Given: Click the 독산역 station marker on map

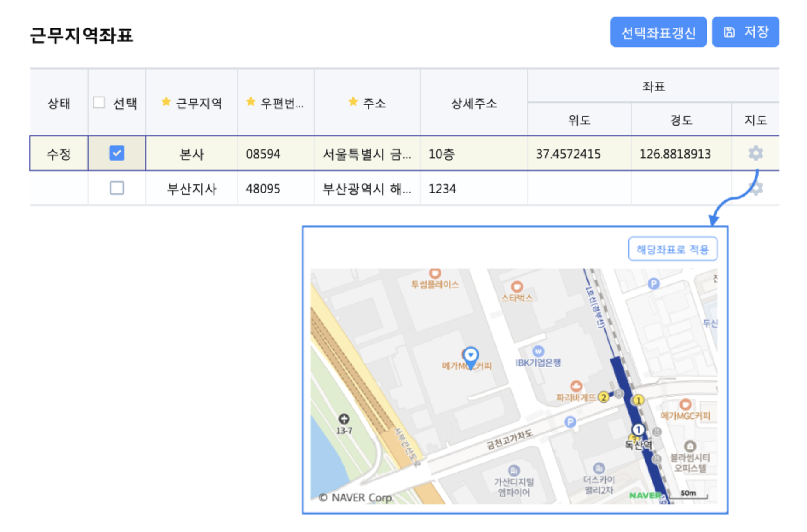Looking at the screenshot, I should click(x=638, y=430).
